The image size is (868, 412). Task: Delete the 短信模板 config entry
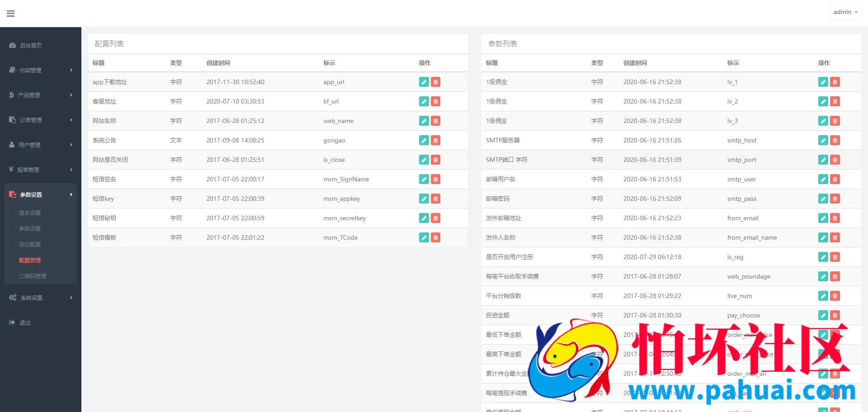click(x=435, y=237)
